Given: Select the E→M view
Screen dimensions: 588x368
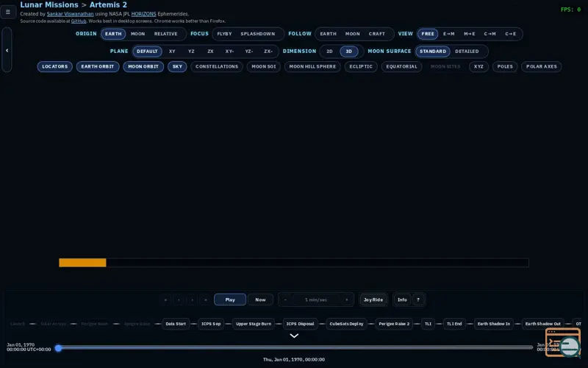Looking at the screenshot, I should pos(448,34).
